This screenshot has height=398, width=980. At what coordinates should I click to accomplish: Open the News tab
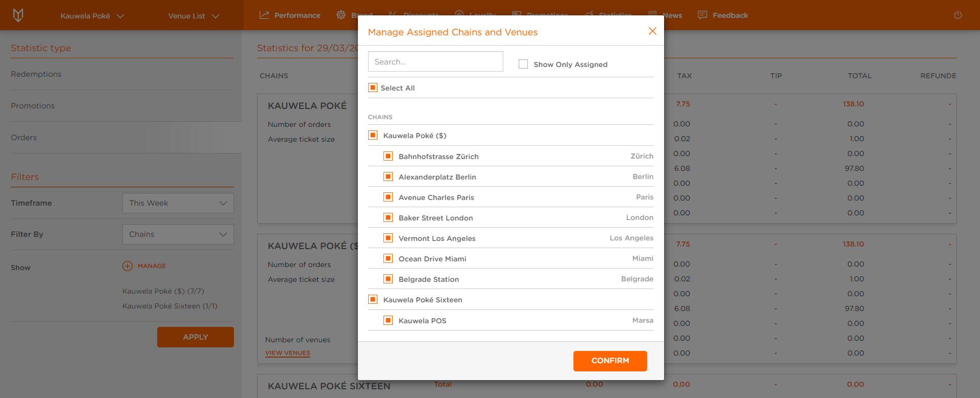click(x=665, y=15)
